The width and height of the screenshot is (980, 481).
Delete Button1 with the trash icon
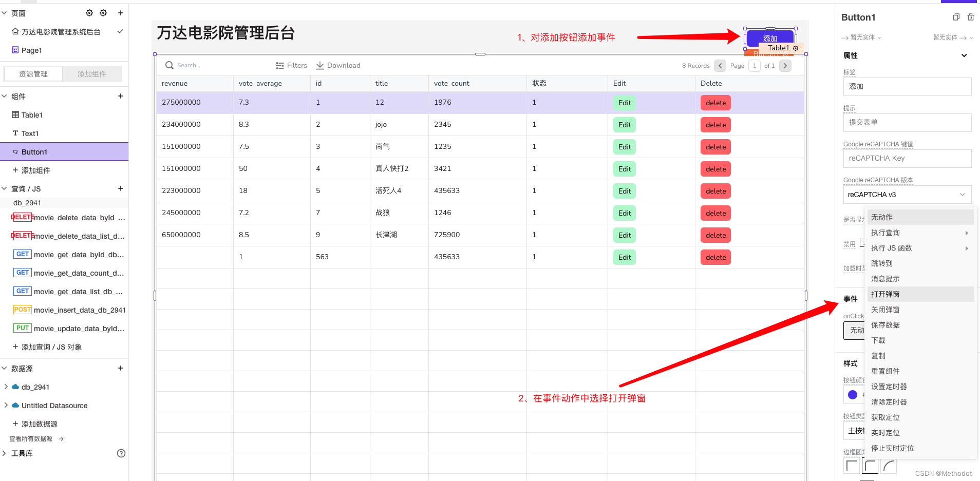(971, 17)
